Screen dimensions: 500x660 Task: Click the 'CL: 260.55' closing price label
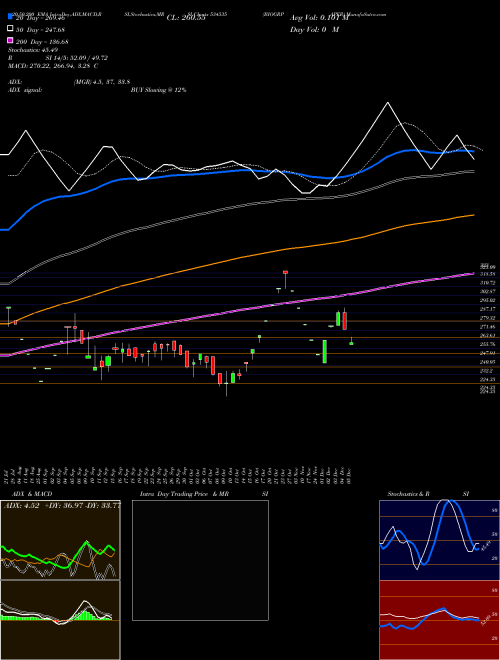tap(186, 18)
